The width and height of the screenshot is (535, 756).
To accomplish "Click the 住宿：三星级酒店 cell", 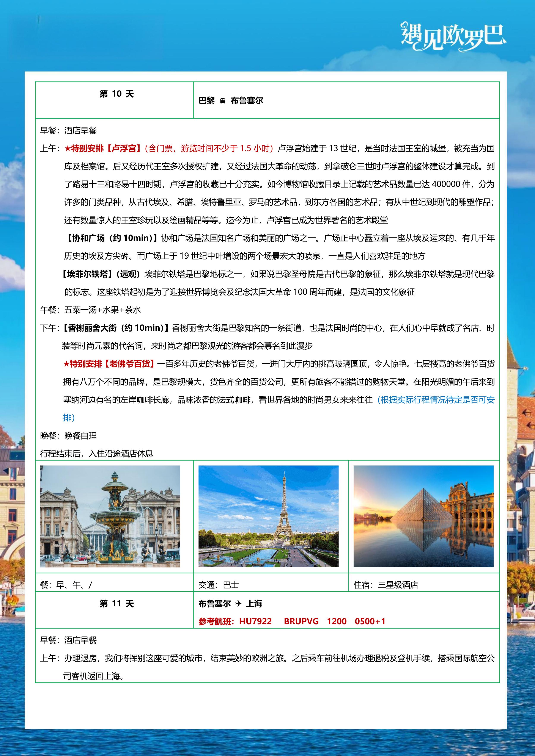I will (386, 585).
